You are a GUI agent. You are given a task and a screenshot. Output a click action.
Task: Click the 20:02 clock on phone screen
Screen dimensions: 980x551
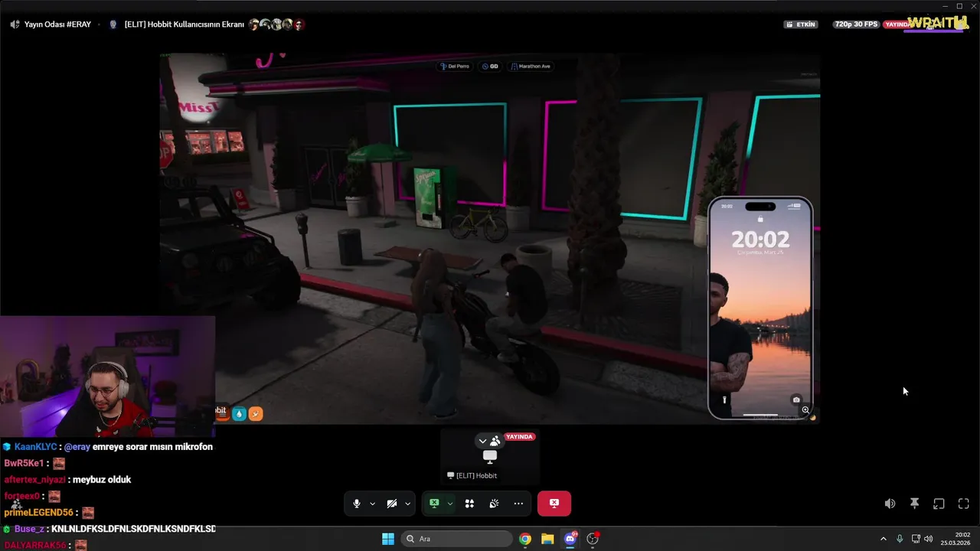(760, 240)
